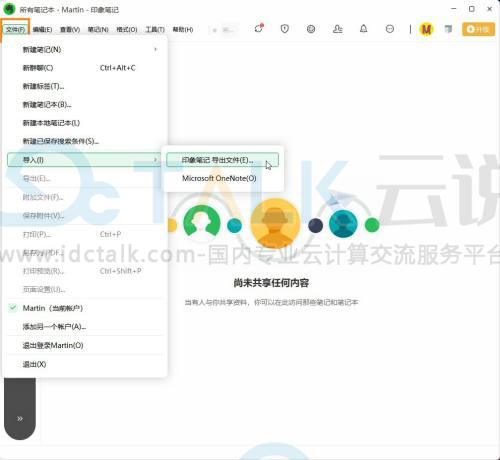The image size is (500, 460).
Task: Expand the 新建笔记(N) submenu arrow
Action: [x=155, y=49]
